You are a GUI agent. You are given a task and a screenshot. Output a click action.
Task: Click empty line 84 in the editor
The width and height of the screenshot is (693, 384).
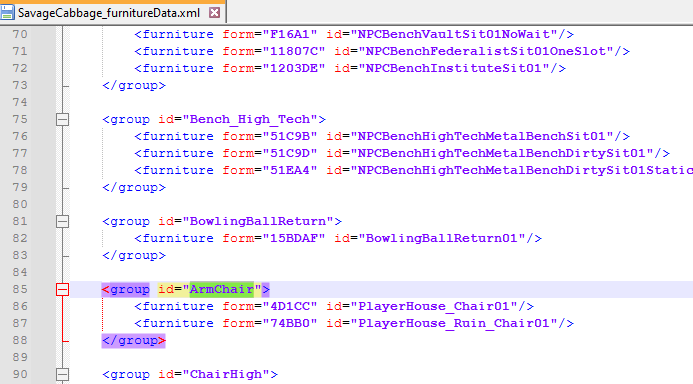[x=380, y=273]
